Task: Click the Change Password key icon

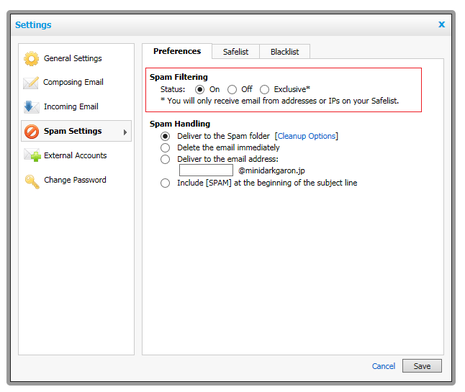Action: [x=32, y=181]
